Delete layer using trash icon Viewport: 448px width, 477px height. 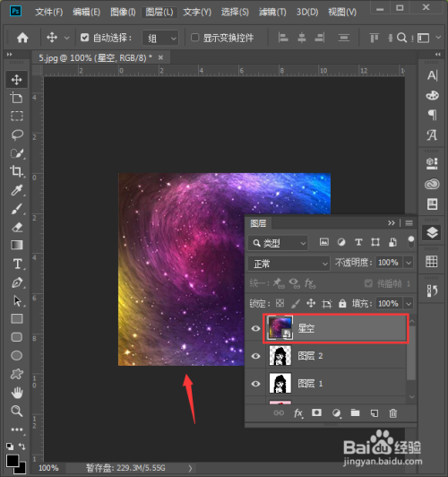pos(392,413)
